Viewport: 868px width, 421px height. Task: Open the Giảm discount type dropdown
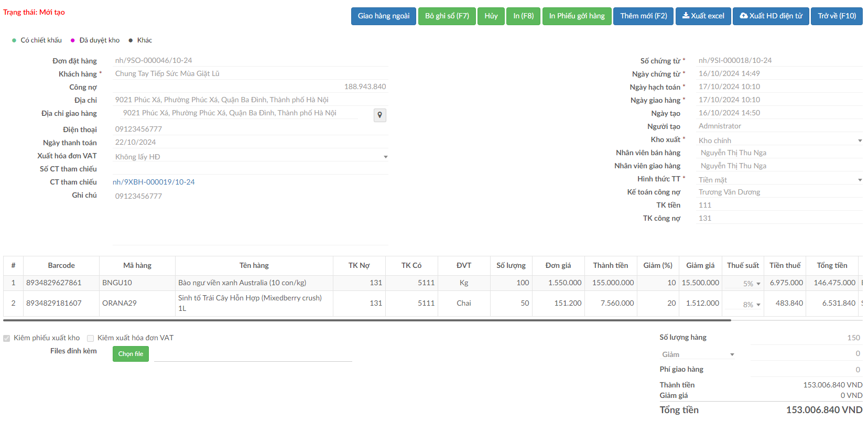pos(697,354)
